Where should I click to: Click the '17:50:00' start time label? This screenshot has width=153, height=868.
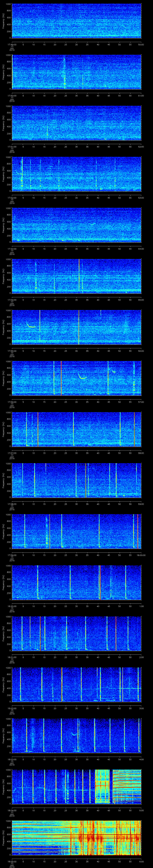coord(12,96)
